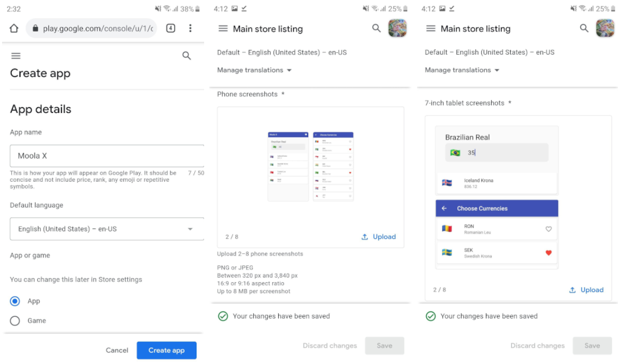Click the browser address bar URL
The width and height of the screenshot is (618, 364).
[97, 28]
